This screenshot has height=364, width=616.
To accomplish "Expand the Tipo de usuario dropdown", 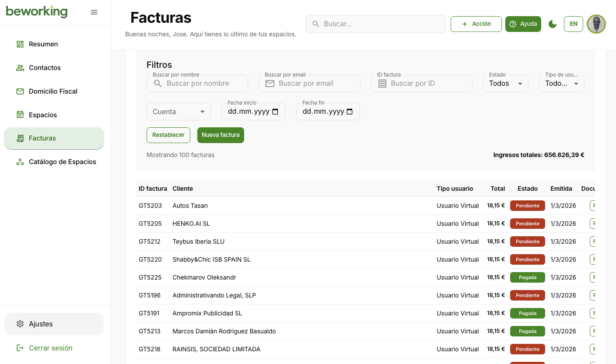I will 562,83.
